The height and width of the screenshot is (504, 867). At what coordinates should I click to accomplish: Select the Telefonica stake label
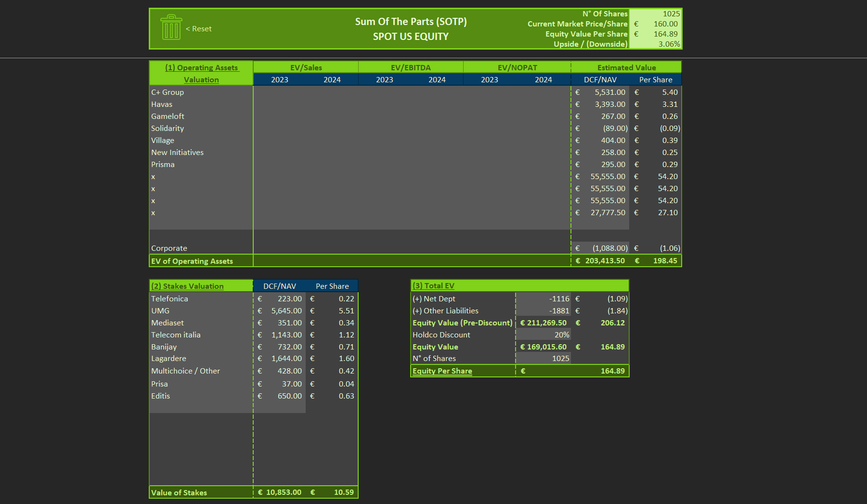(169, 298)
